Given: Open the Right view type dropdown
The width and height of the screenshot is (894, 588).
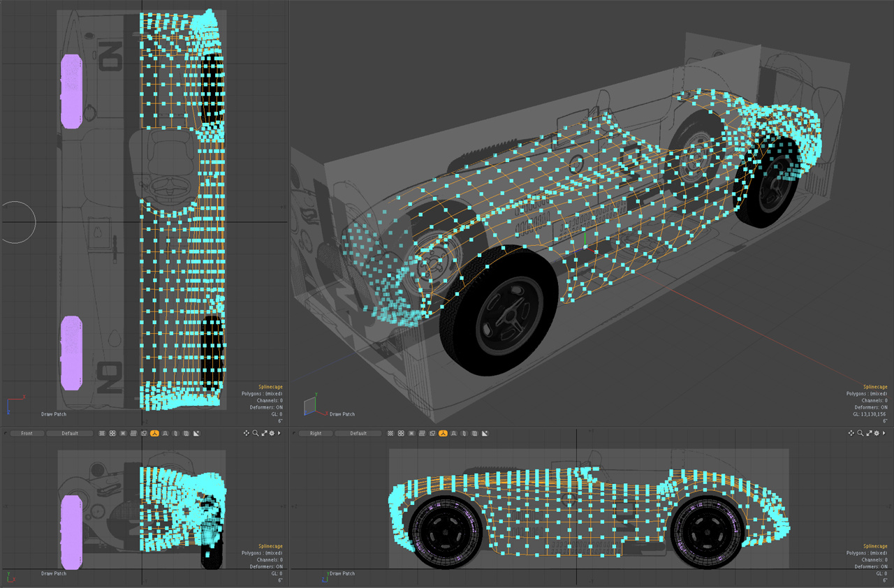Looking at the screenshot, I should click(x=316, y=434).
